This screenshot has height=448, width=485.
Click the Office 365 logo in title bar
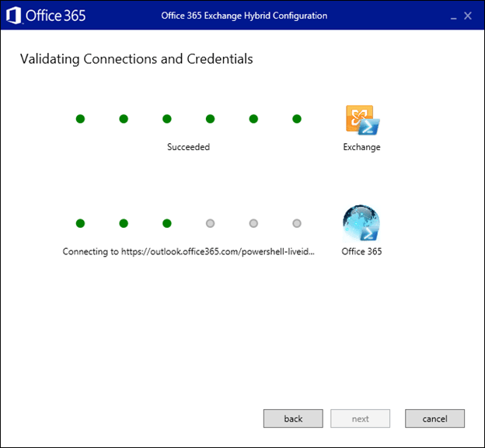coord(46,16)
